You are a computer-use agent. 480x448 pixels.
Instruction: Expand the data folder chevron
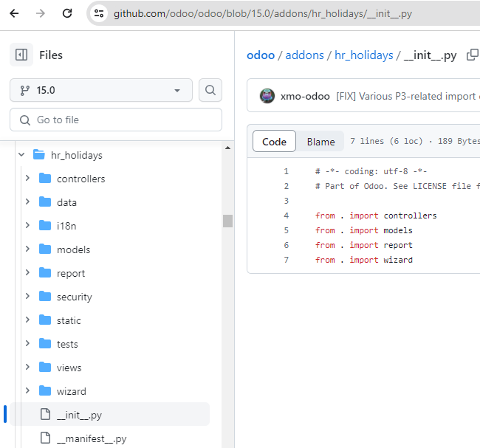coord(27,201)
